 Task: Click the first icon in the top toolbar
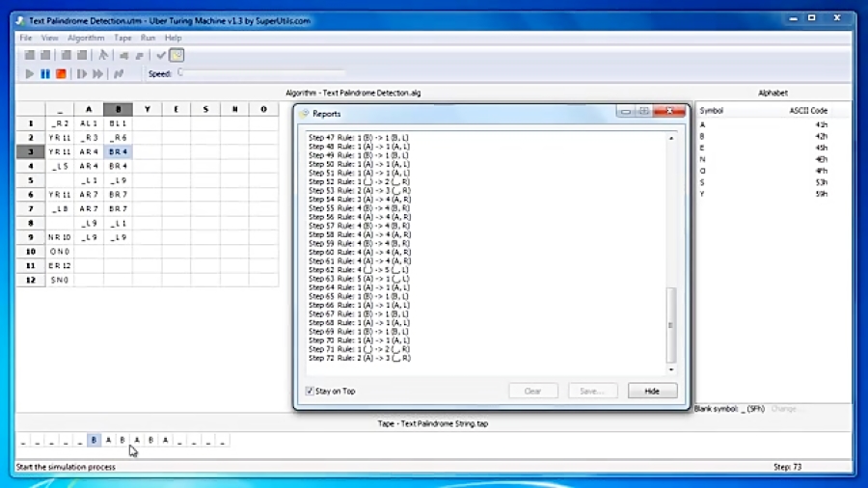(30, 56)
